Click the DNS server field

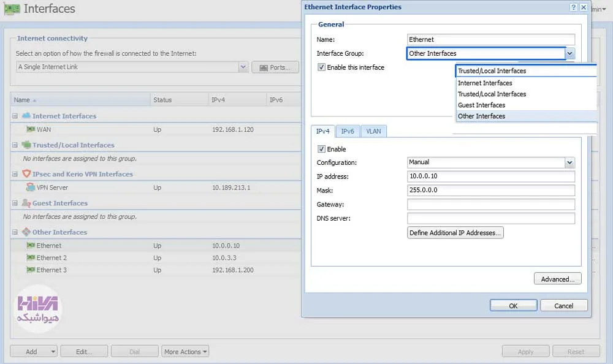491,218
